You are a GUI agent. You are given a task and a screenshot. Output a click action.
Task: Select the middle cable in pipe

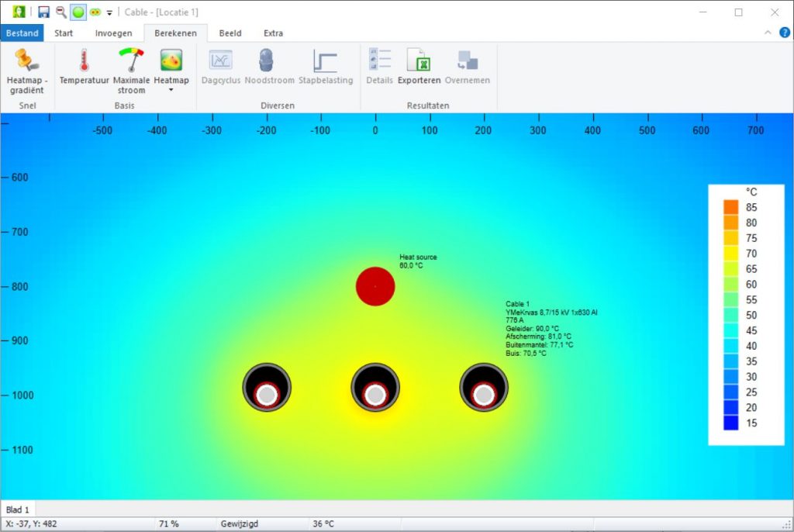point(375,387)
